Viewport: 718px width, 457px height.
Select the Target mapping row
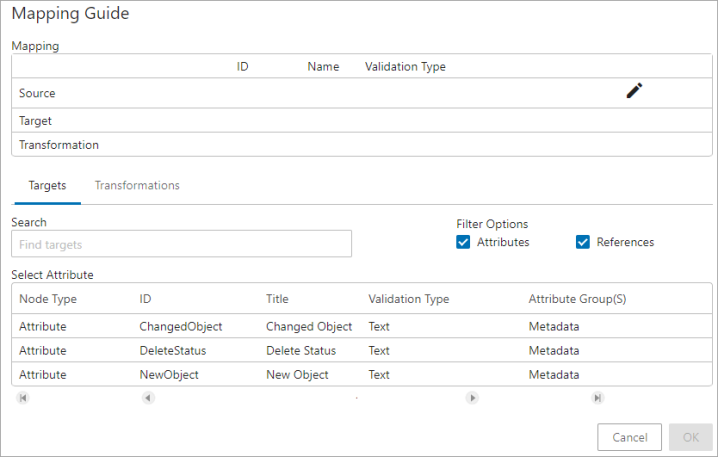pos(362,121)
